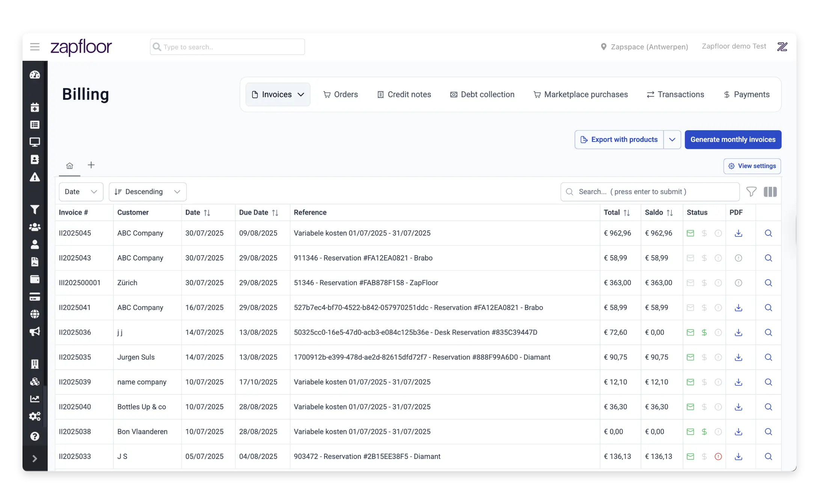Screen dimensions: 819x504
Task: Open the Debt collection tab
Action: (x=482, y=95)
